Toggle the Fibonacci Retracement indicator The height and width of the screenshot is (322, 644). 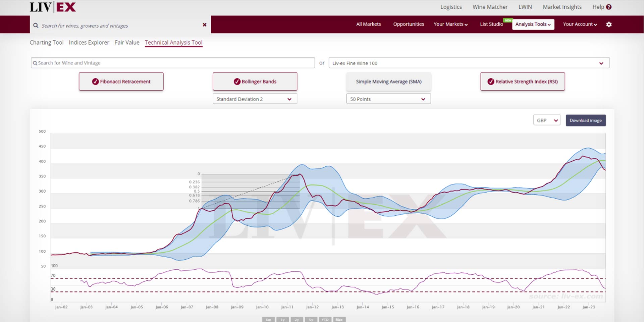121,82
